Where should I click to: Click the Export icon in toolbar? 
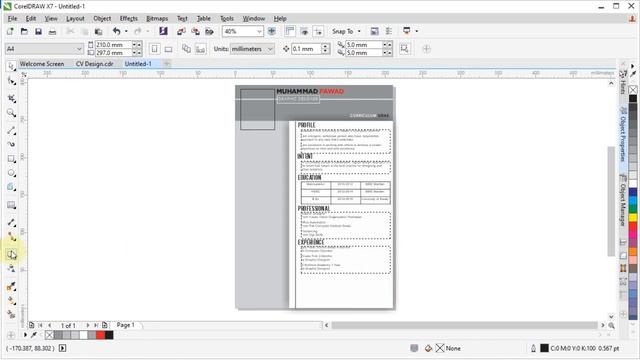(196, 31)
